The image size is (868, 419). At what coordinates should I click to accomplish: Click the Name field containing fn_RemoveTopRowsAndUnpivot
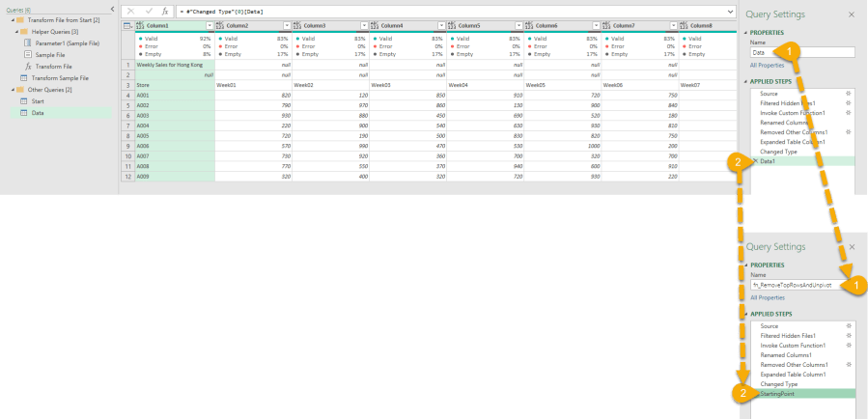coord(796,286)
